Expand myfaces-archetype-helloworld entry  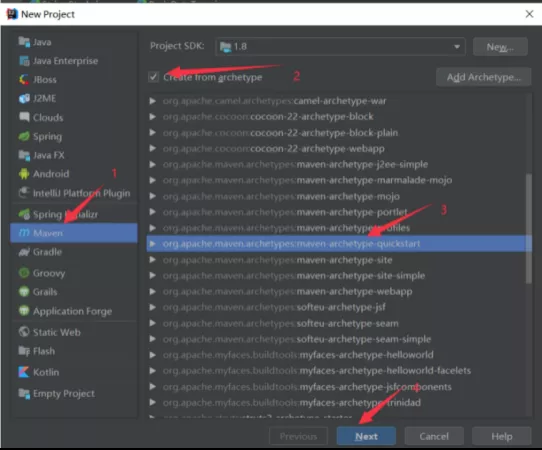(x=152, y=355)
